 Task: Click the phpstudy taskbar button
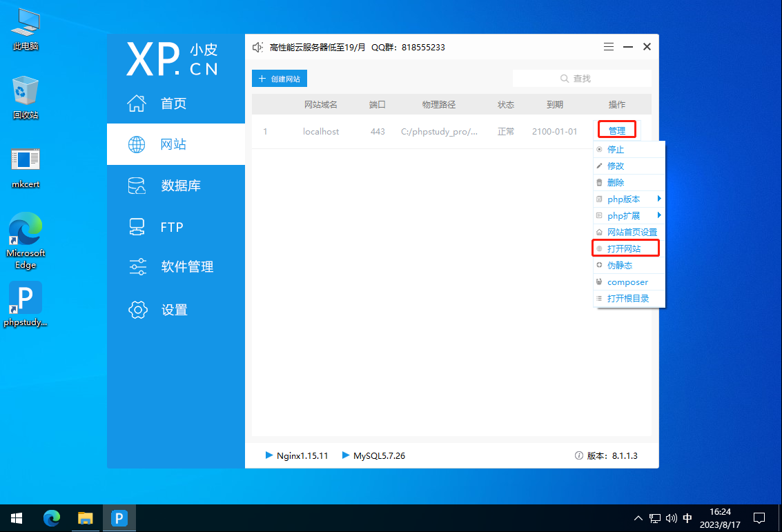pos(119,518)
